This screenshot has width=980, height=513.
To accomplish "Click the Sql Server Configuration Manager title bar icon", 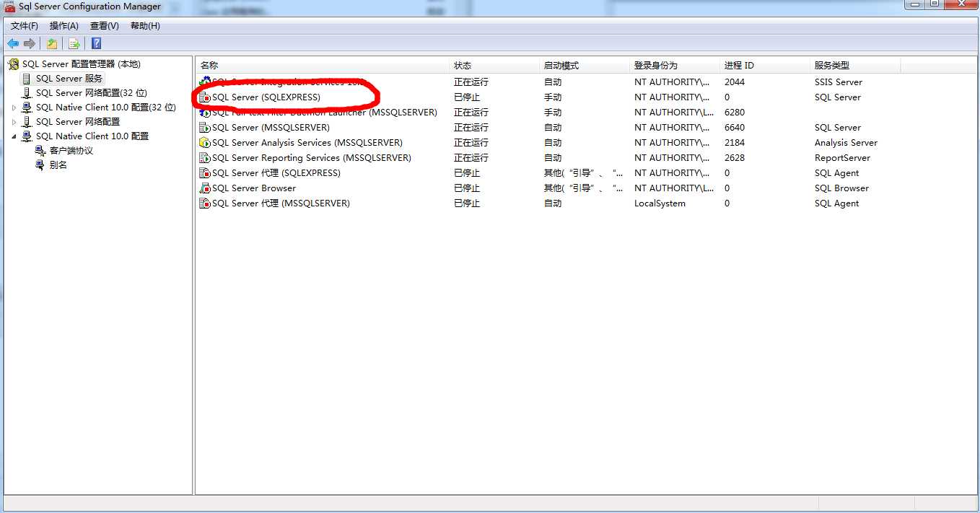I will [x=9, y=6].
